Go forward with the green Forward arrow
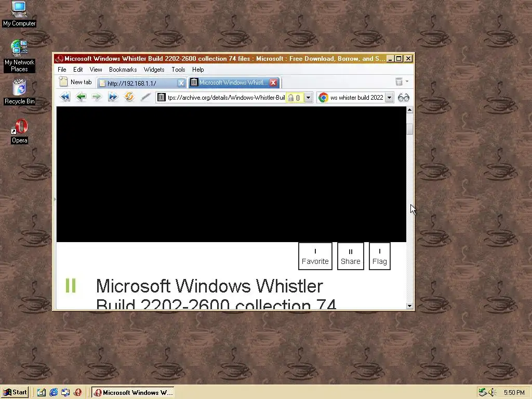 coord(96,97)
